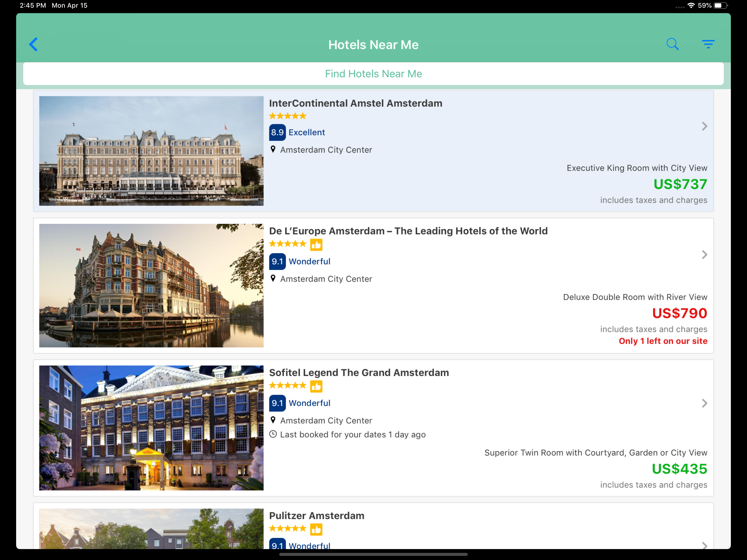The width and height of the screenshot is (747, 560).
Task: Expand Pulitzer Amsterdam details chevron
Action: [x=704, y=545]
